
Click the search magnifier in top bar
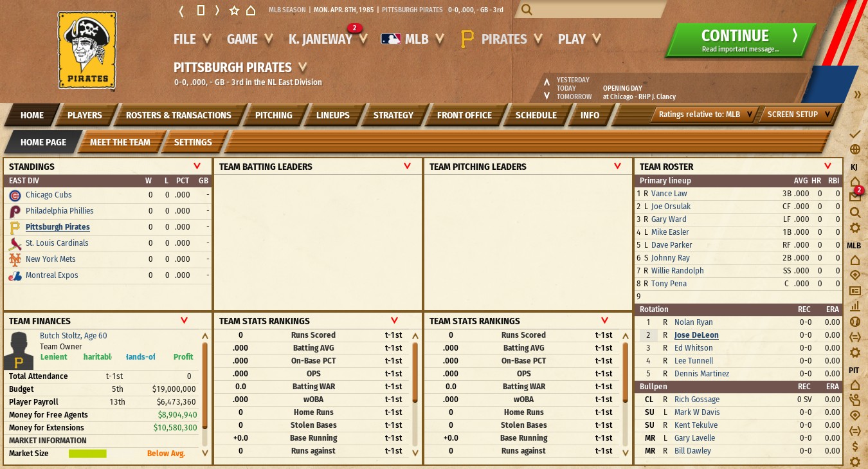[527, 10]
